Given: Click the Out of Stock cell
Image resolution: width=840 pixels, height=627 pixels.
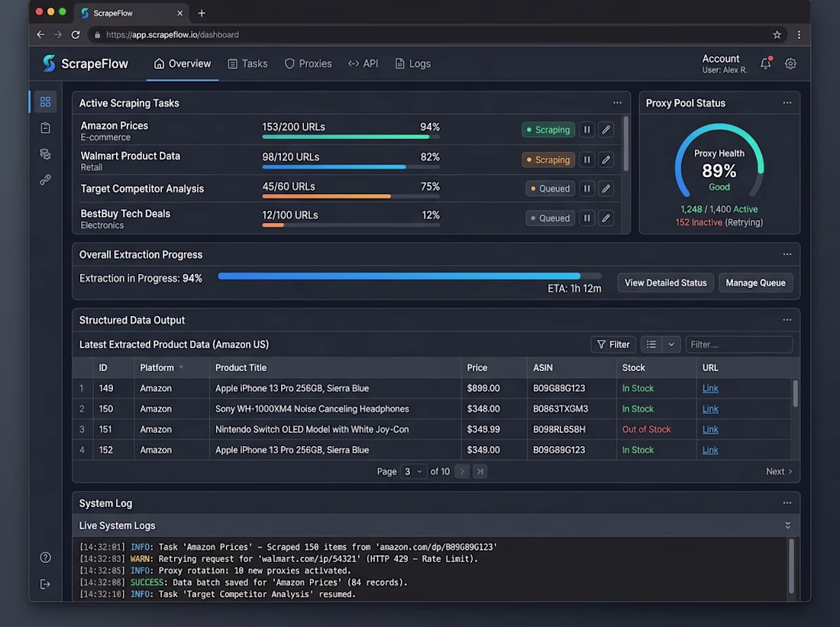Looking at the screenshot, I should point(646,429).
